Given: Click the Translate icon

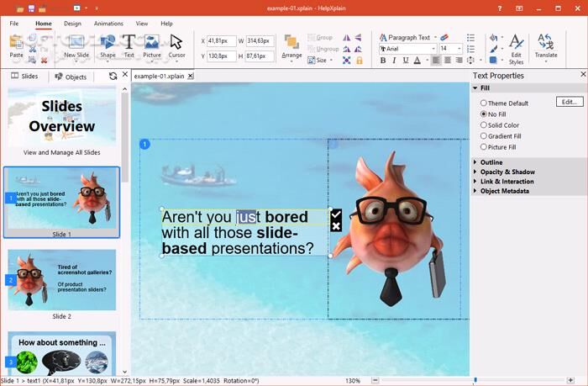Looking at the screenshot, I should click(x=546, y=45).
